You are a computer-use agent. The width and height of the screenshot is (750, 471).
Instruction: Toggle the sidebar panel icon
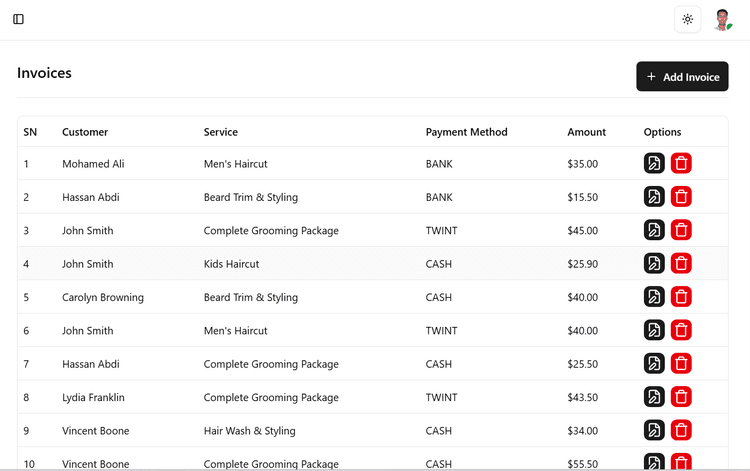coord(18,19)
